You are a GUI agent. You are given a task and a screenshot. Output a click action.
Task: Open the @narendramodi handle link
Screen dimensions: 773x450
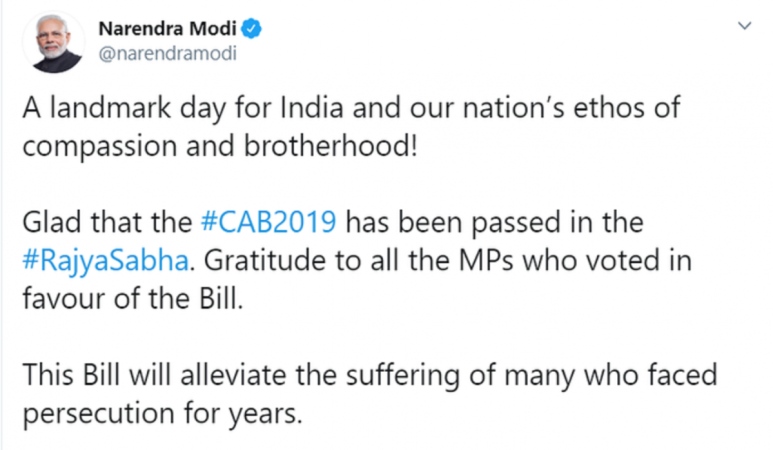tap(168, 53)
